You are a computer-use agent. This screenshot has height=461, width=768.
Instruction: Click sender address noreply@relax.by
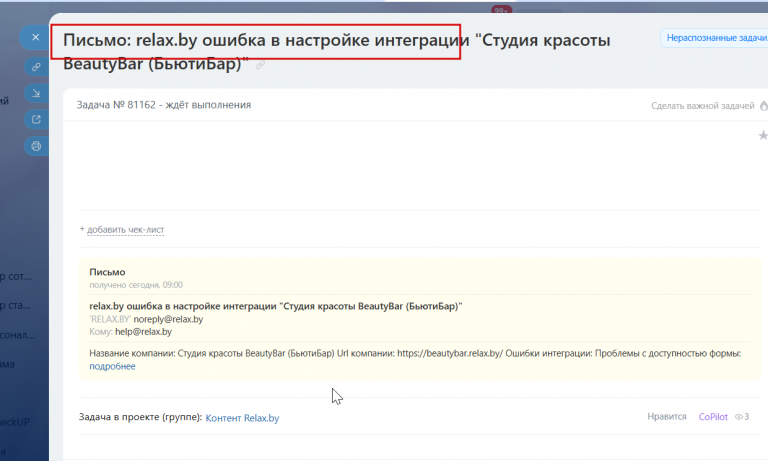pos(168,319)
